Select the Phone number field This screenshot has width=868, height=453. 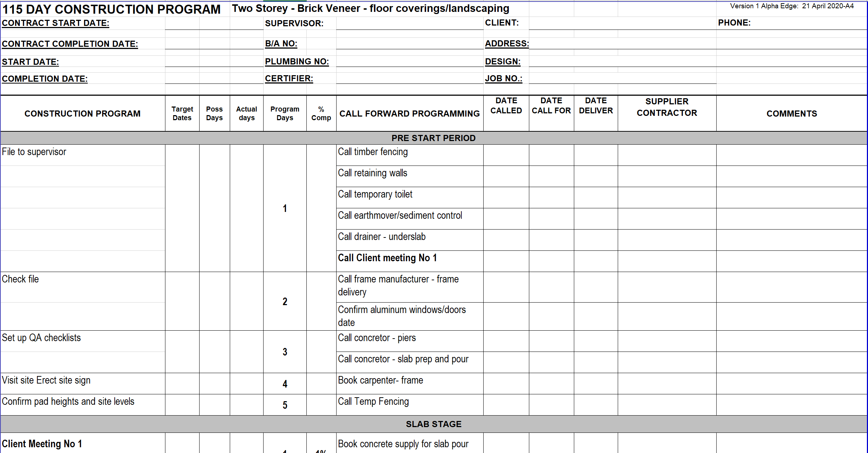[809, 23]
